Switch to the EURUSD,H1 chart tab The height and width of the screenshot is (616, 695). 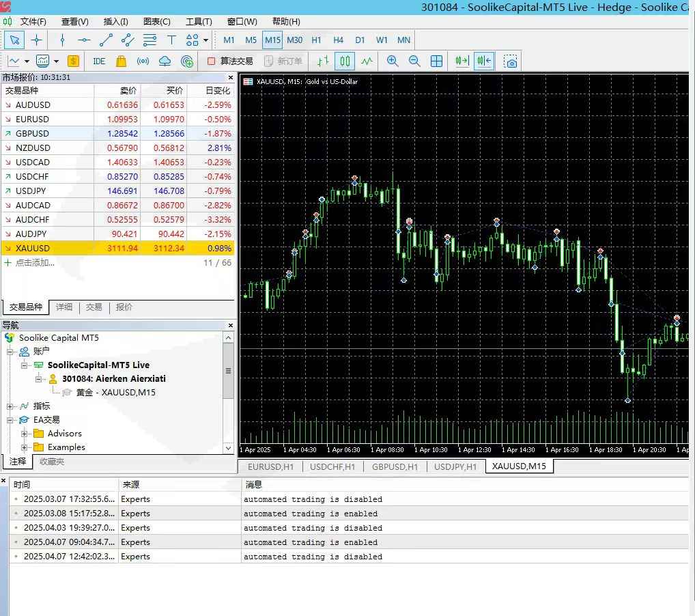[270, 466]
